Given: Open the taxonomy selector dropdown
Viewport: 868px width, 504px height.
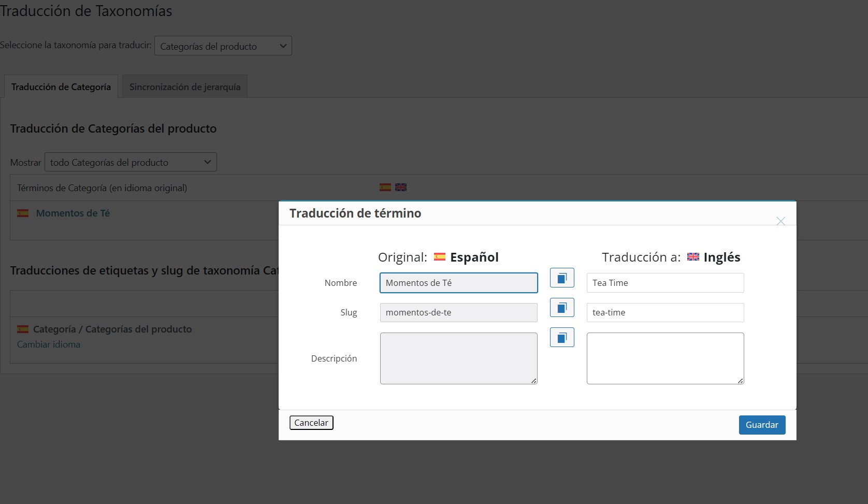Looking at the screenshot, I should (223, 46).
